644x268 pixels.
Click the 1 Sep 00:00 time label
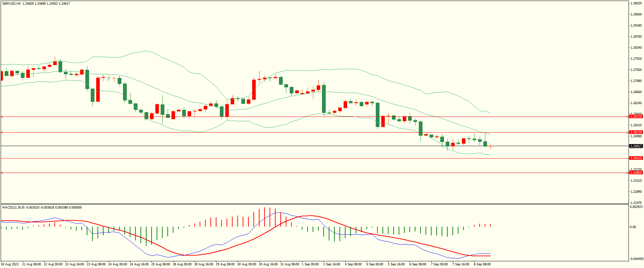click(310, 264)
